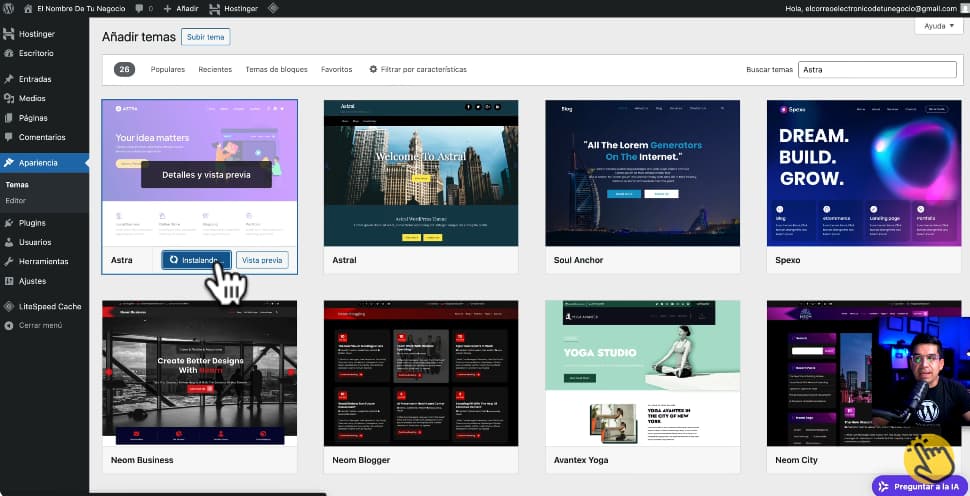This screenshot has height=496, width=970.
Task: Click the Spexo theme name label
Action: (x=788, y=260)
